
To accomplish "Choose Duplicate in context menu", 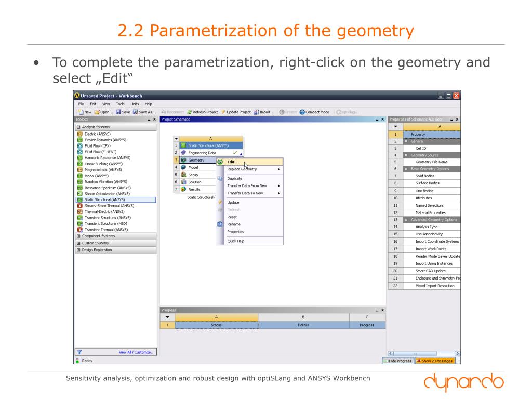I will pos(250,179).
